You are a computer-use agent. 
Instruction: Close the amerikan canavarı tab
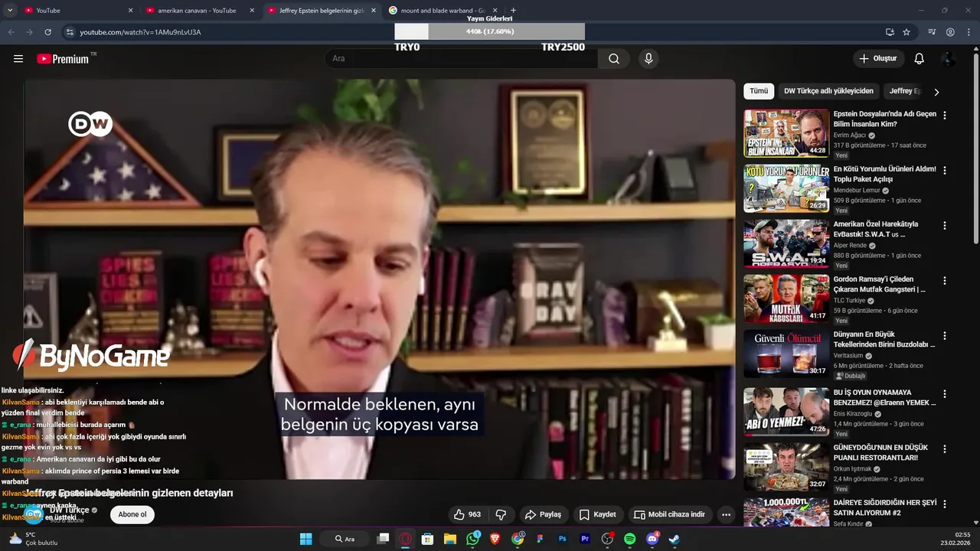[x=252, y=11]
